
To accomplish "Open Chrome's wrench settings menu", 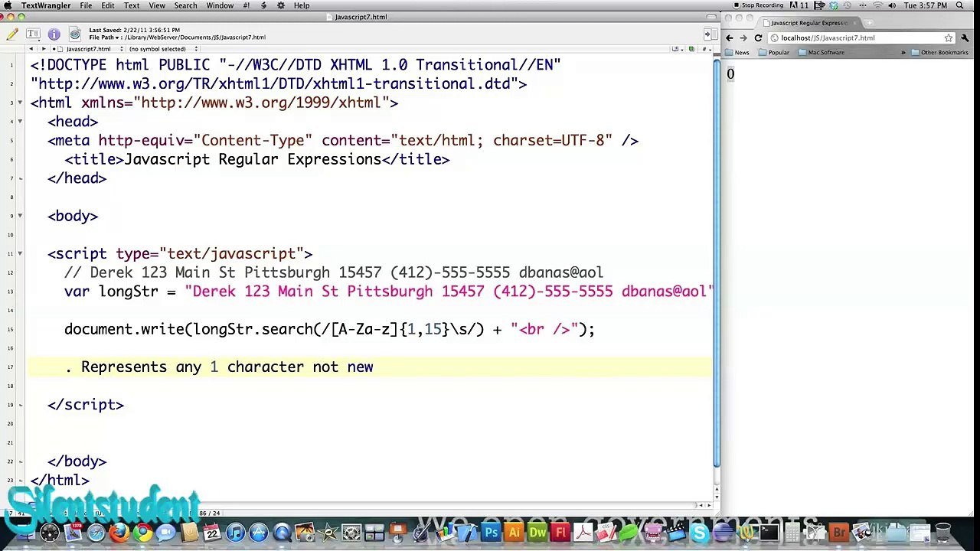I will coord(965,37).
